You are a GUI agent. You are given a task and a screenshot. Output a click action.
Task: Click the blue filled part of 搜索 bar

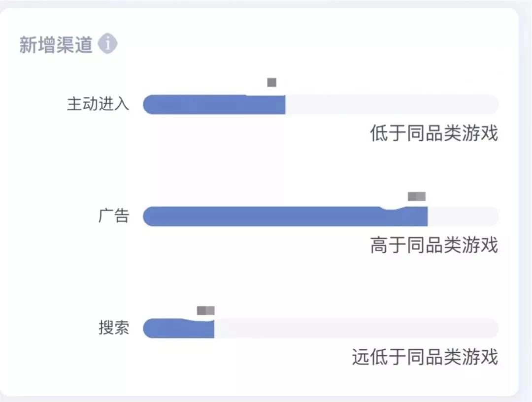[178, 328]
